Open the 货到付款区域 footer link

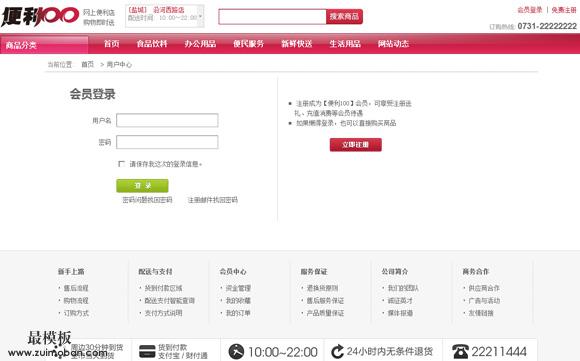coord(163,288)
